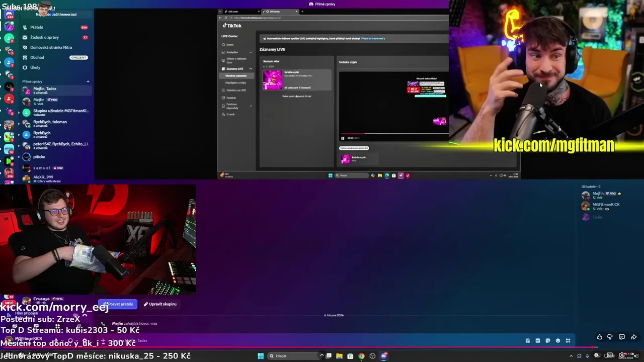The image size is (644, 362).
Task: Select MGFitmanKICK in member list
Action: pyautogui.click(x=601, y=206)
